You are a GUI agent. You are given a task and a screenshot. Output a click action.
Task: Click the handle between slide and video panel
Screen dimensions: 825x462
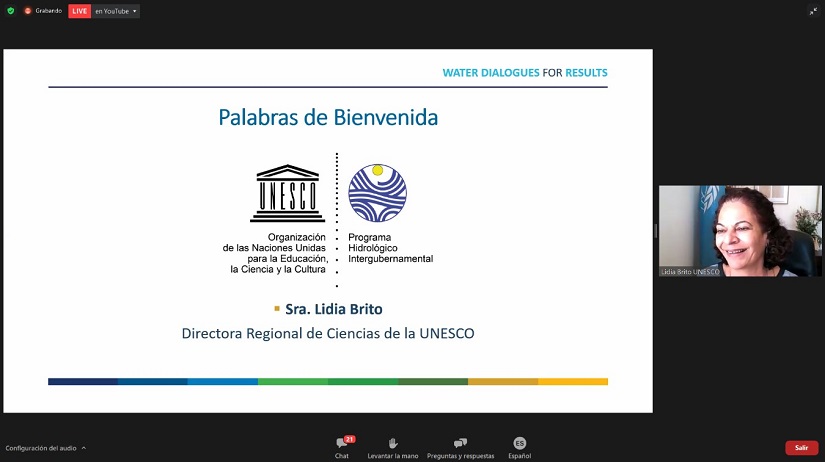[x=656, y=230]
